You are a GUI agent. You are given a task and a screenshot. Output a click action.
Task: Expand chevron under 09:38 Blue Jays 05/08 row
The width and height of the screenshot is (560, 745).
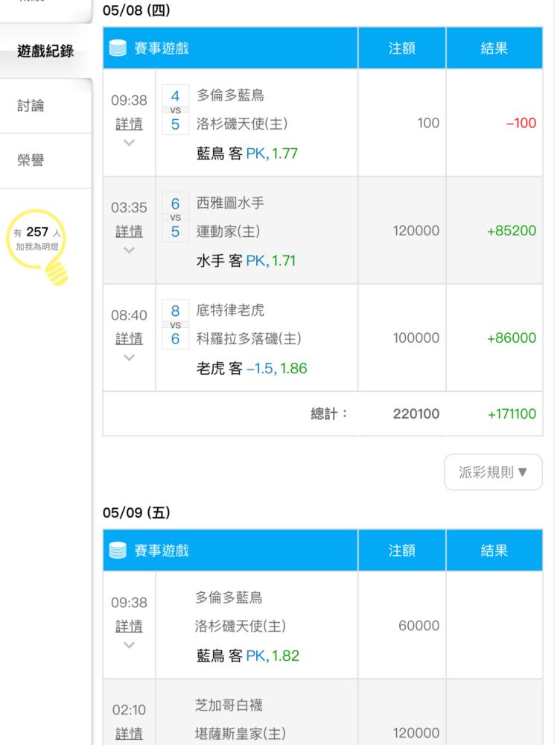129,142
